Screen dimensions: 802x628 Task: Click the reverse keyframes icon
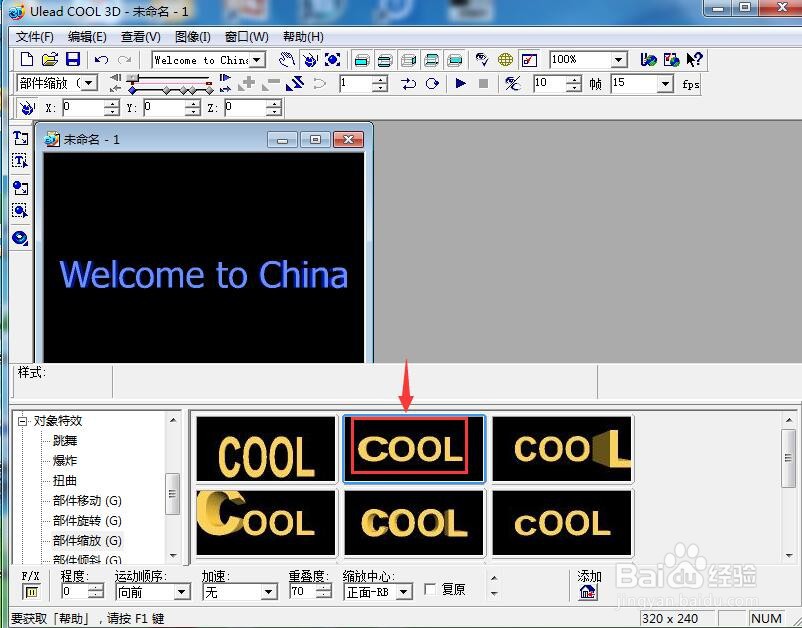[295, 83]
